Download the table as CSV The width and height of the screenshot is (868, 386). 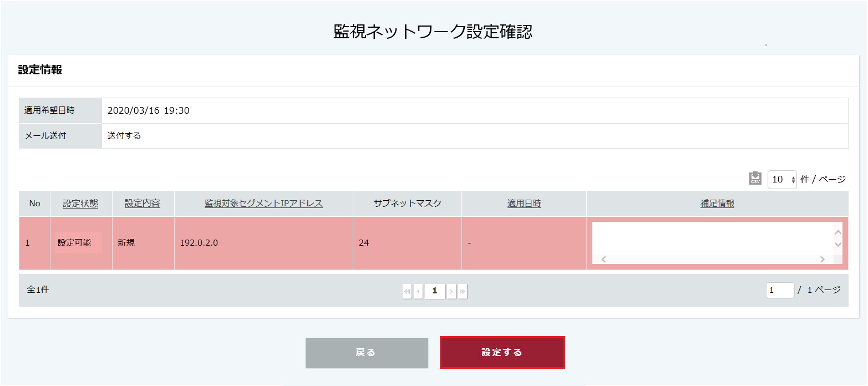point(755,178)
